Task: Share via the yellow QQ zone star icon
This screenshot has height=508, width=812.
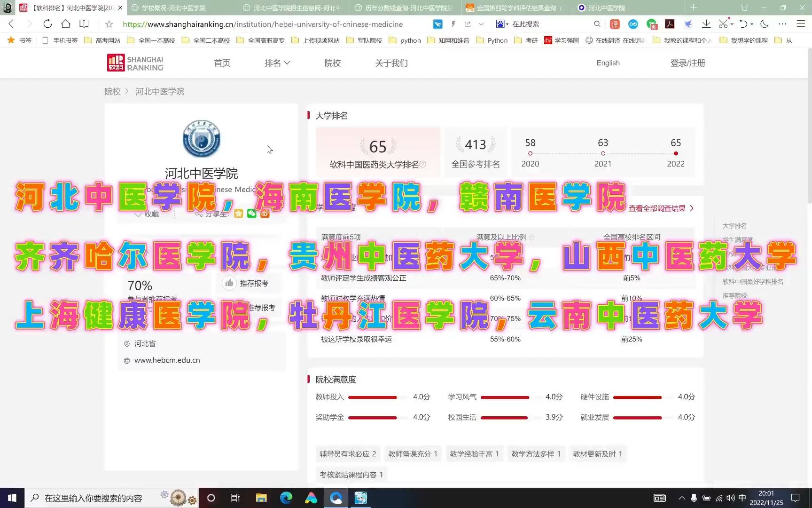Action: pyautogui.click(x=239, y=214)
